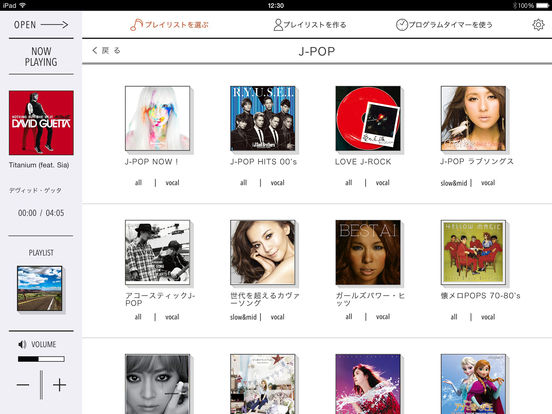Open the 懐メロPOPS 70-80's album cover

[x=473, y=252]
